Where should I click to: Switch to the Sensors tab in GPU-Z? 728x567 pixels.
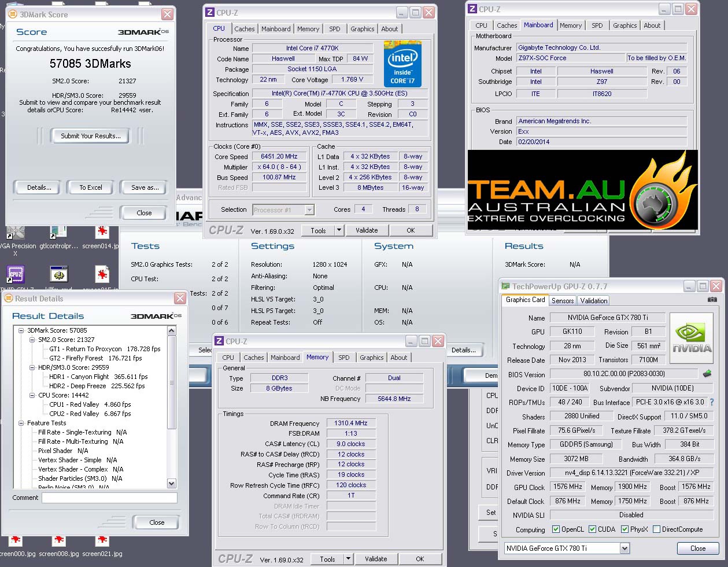(563, 300)
